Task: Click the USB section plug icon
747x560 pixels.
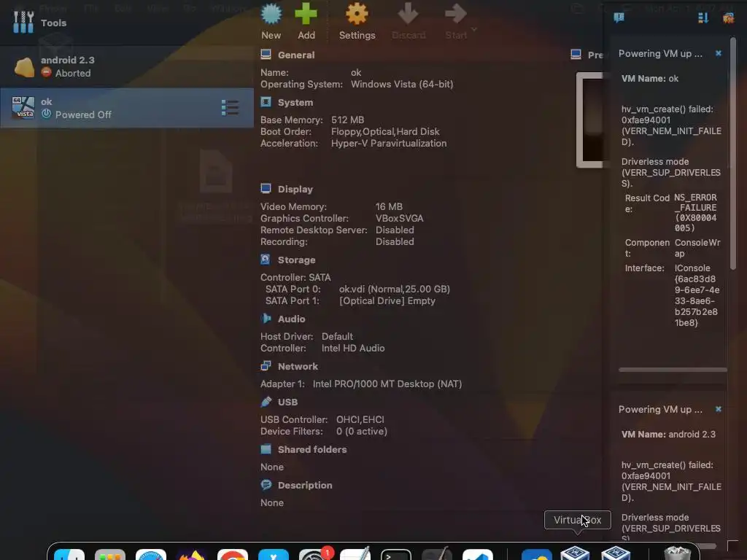Action: click(x=266, y=402)
